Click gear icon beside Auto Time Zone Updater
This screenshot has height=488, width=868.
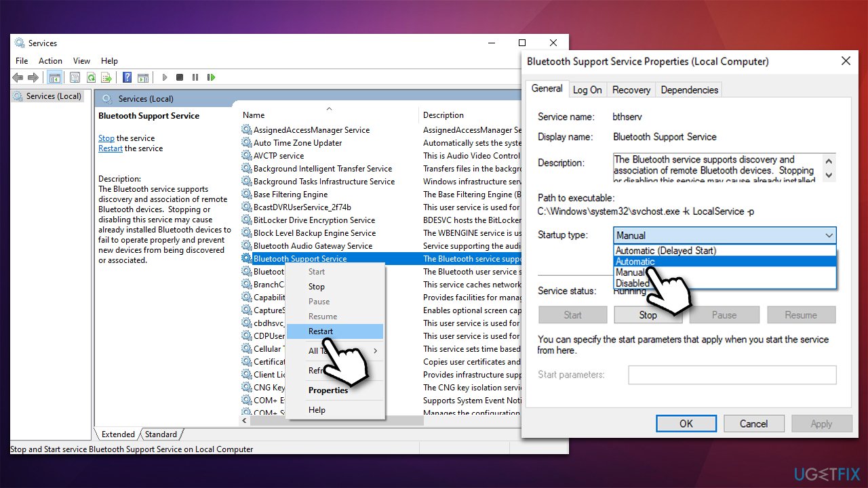point(247,142)
